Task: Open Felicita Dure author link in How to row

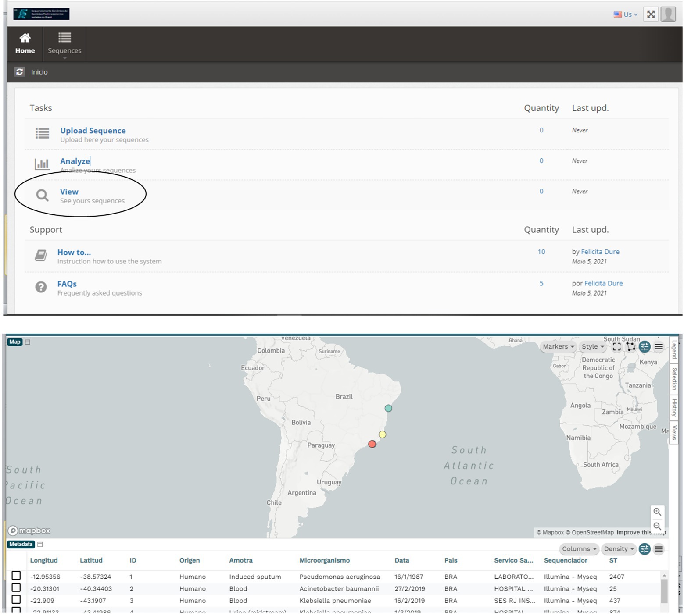Action: [x=600, y=252]
